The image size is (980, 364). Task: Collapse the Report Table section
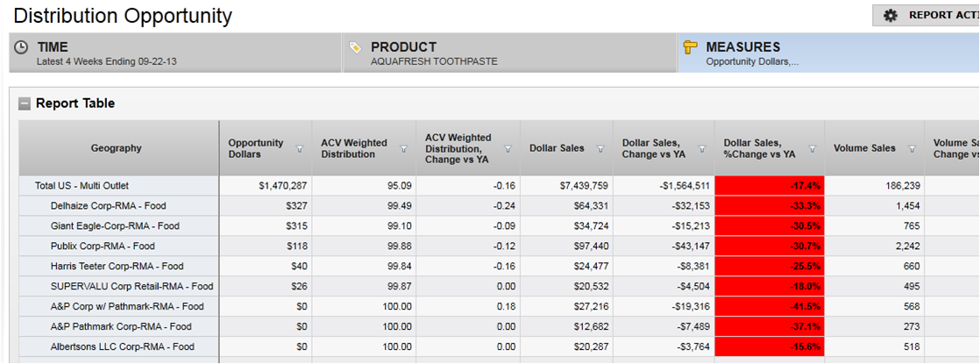25,103
